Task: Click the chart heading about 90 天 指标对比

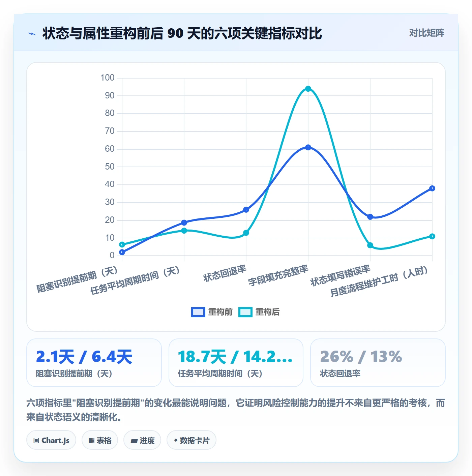Action: (182, 33)
